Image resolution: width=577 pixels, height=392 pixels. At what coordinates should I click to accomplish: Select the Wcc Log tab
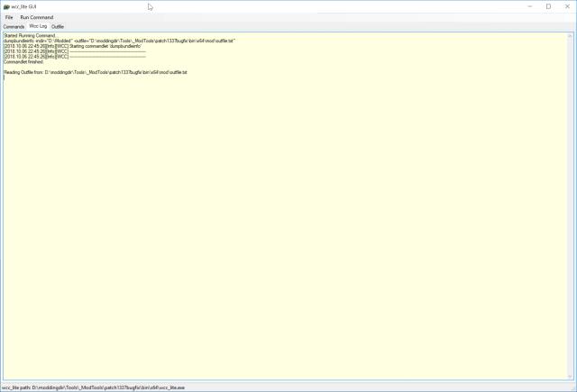(x=38, y=27)
